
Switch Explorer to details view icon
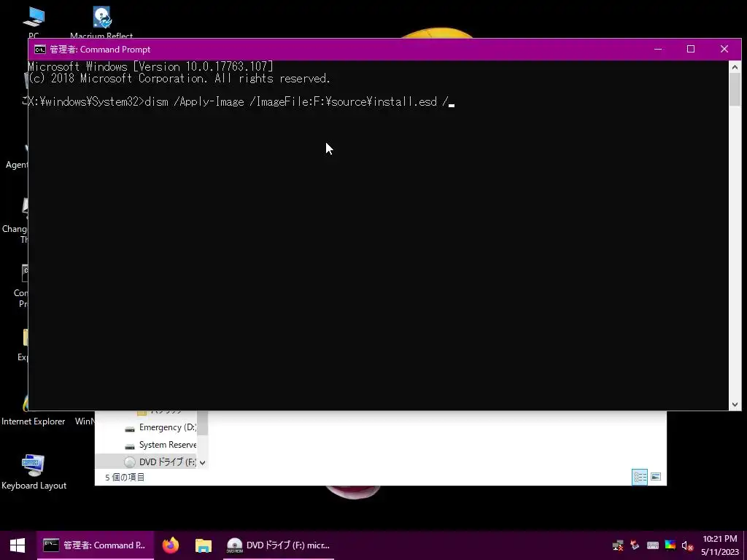[640, 477]
